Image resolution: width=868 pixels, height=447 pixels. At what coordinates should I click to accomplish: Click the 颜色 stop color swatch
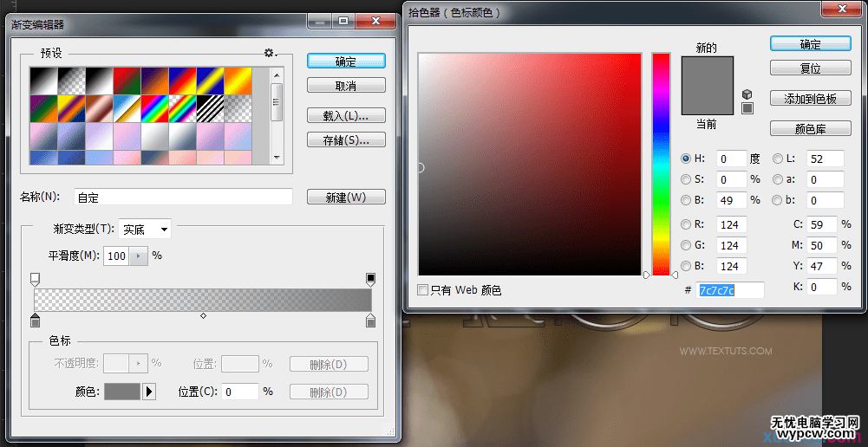click(x=122, y=392)
